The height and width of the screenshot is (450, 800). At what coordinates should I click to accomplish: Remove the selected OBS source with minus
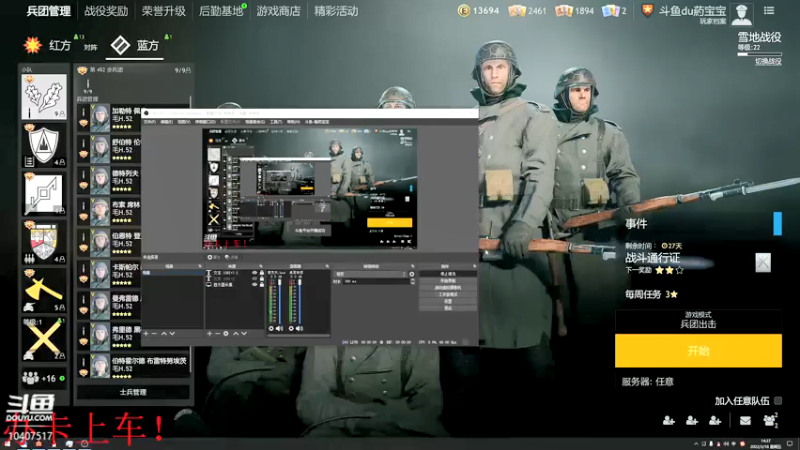pos(217,334)
